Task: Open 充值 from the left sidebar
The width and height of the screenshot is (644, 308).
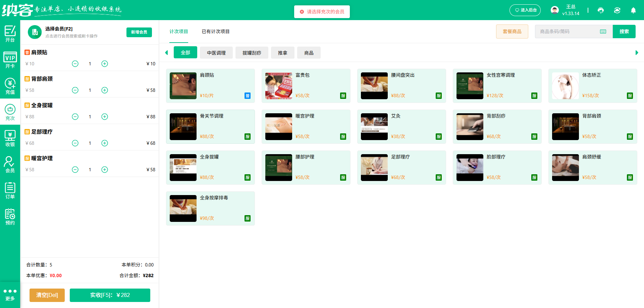Action: (x=10, y=86)
